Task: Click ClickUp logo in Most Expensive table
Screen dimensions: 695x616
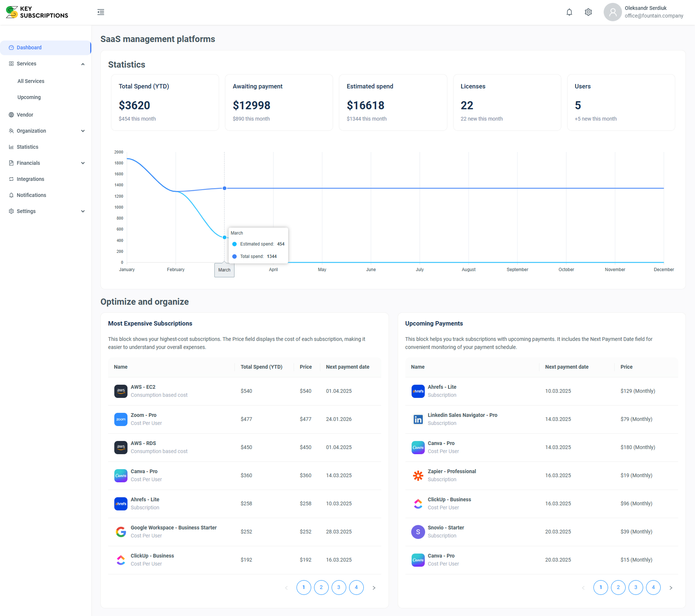Action: click(121, 560)
